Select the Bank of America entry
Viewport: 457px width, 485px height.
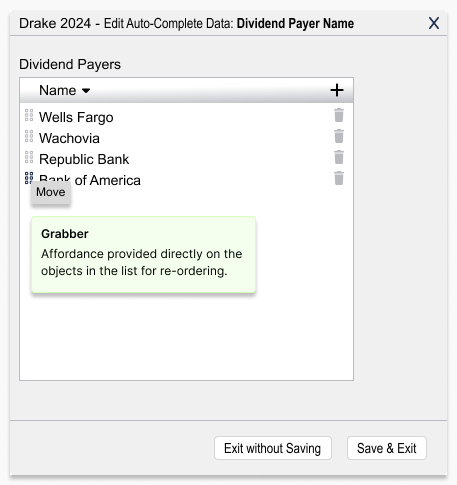pyautogui.click(x=90, y=180)
